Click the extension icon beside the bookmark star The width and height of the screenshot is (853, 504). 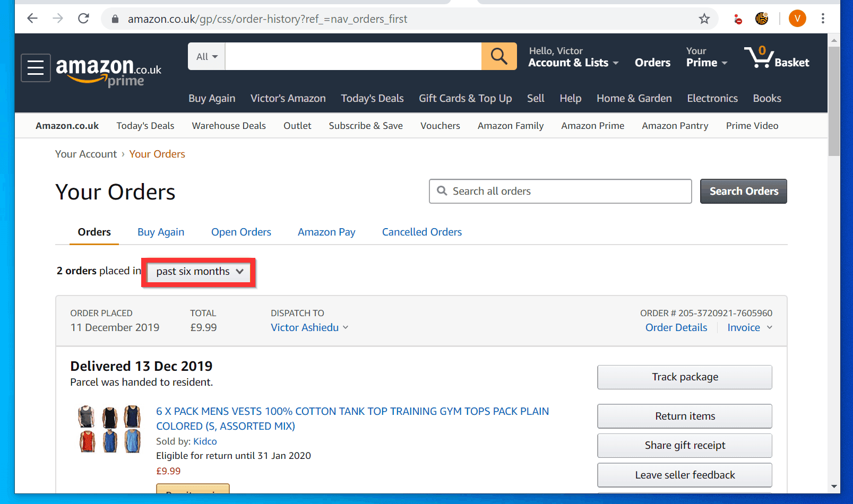click(738, 19)
